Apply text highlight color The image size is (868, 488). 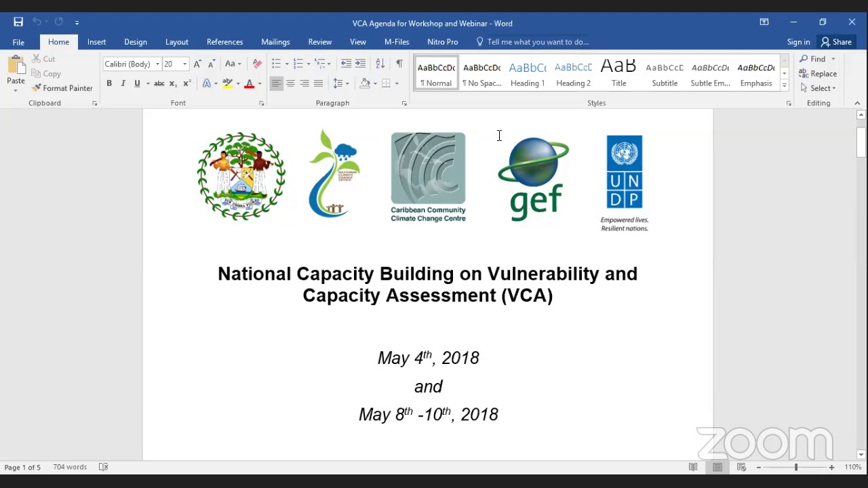pyautogui.click(x=228, y=83)
